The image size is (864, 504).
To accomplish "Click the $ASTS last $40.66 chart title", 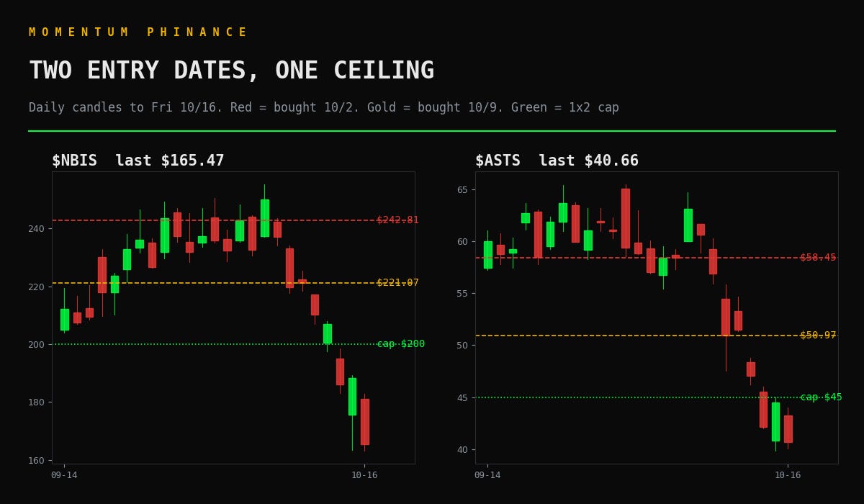I will 557,161.
